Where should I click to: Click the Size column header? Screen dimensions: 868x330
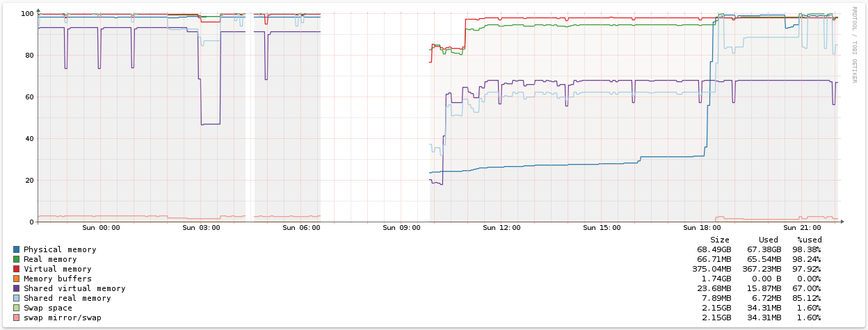719,240
